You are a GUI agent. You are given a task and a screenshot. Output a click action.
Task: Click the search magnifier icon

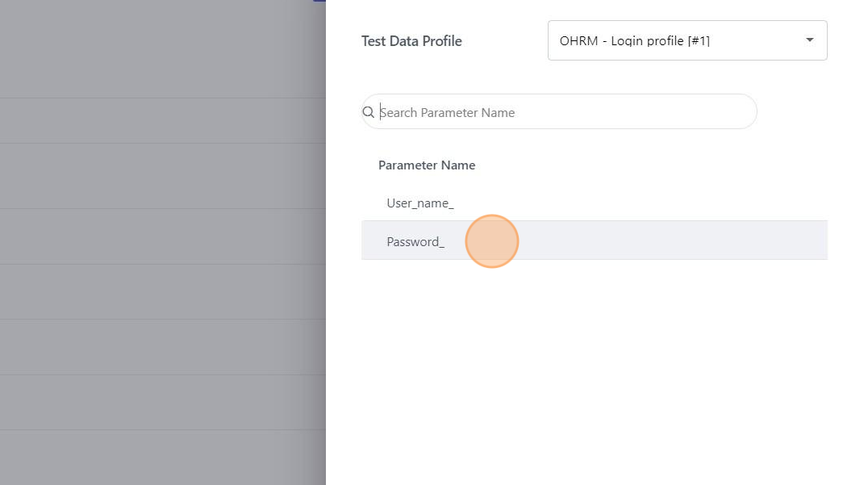369,112
